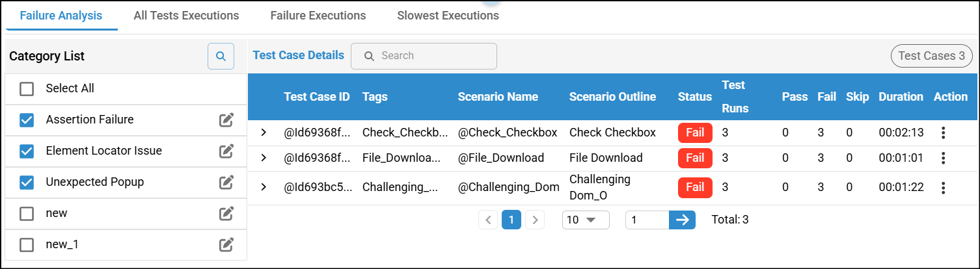Open action menu for File Download row
The height and width of the screenshot is (269, 980).
[943, 158]
